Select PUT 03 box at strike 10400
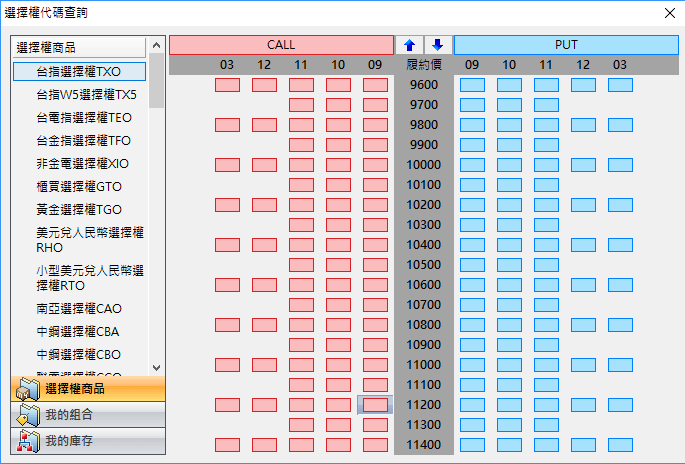 (x=620, y=245)
